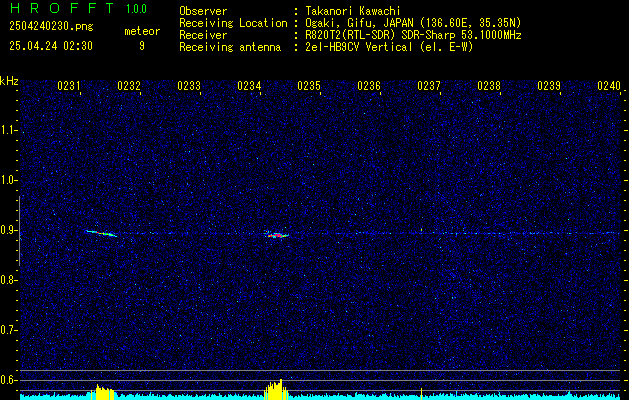The width and height of the screenshot is (629, 400).
Task: Click the thin yellow spike below 0237
Action: (421, 394)
